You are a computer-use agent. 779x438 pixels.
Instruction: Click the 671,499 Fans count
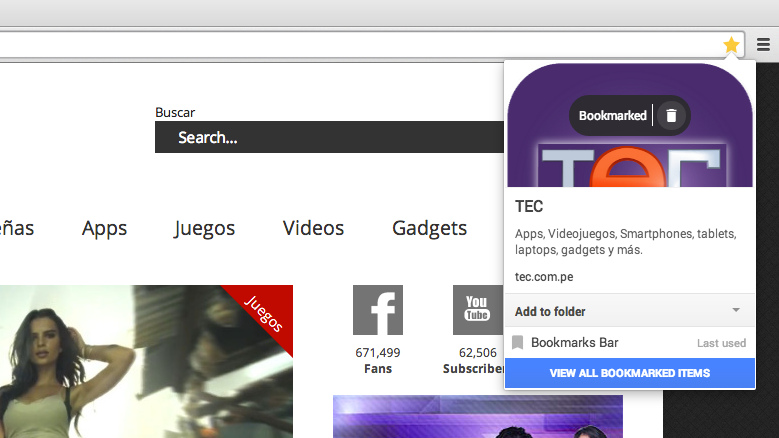coord(378,361)
